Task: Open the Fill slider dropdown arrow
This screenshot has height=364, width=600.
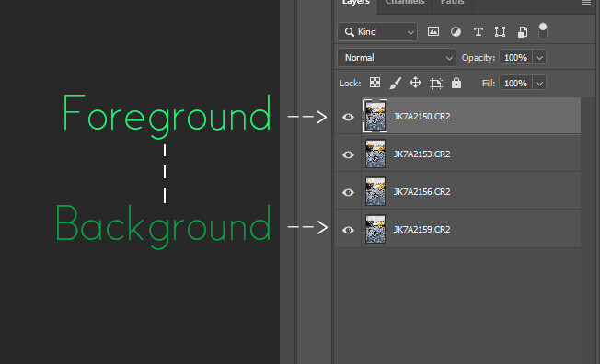Action: (539, 83)
